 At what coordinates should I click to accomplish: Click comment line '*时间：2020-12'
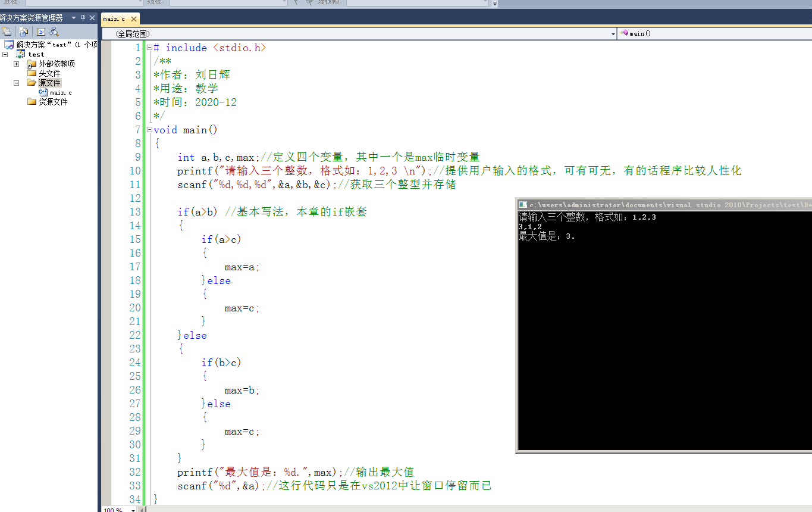click(195, 102)
